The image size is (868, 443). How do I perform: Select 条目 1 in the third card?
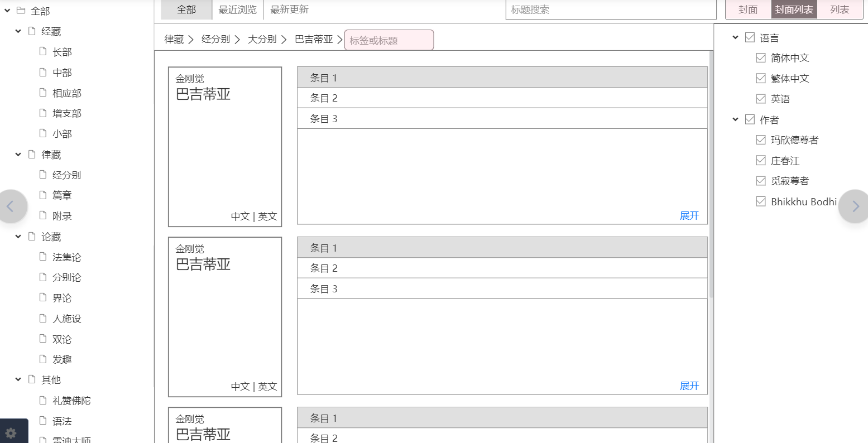(502, 418)
